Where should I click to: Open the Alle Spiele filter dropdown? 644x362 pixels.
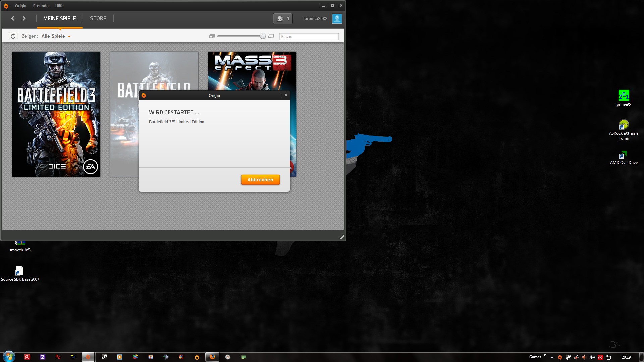point(56,36)
